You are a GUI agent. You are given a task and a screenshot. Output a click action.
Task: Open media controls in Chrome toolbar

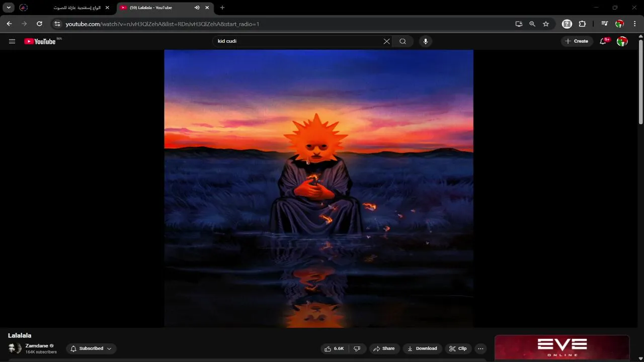(605, 24)
